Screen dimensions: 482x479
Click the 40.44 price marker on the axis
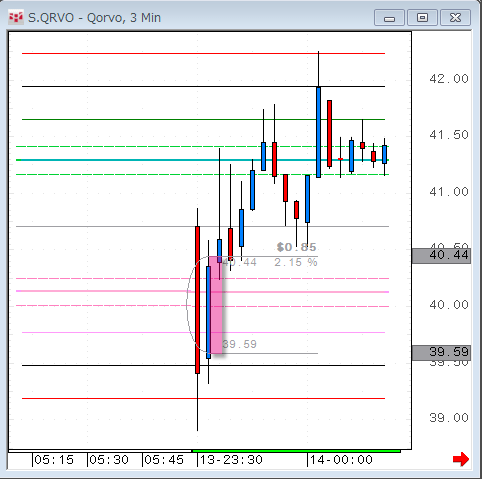click(441, 256)
